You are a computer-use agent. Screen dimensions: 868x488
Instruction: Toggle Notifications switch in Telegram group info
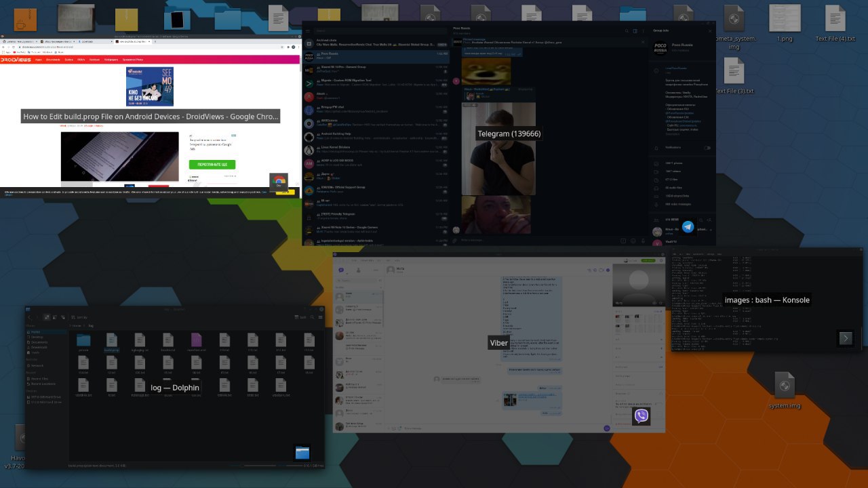tap(707, 147)
